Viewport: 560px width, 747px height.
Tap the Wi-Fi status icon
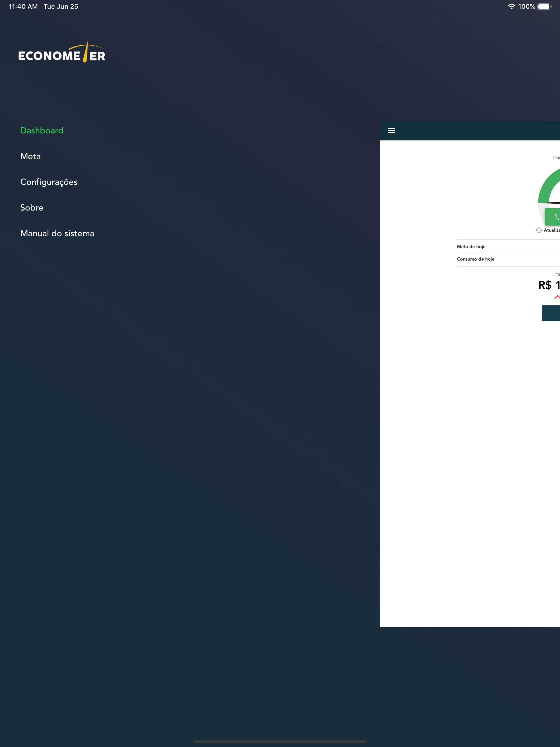coord(511,6)
